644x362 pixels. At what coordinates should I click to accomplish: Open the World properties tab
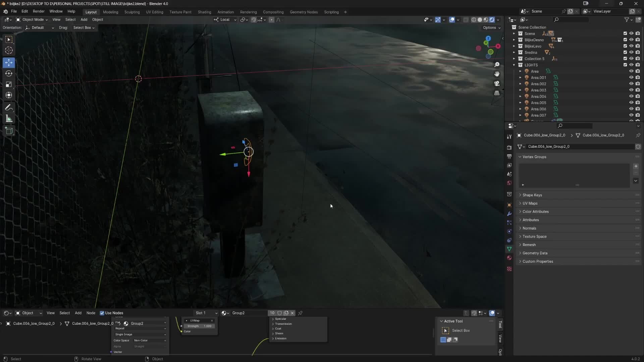[x=509, y=183]
